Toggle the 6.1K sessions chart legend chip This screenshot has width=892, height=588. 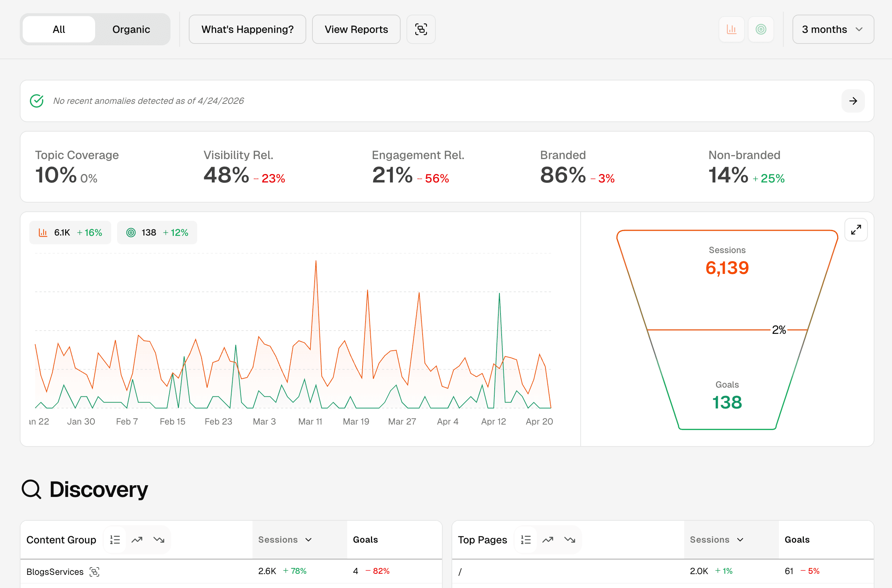70,232
